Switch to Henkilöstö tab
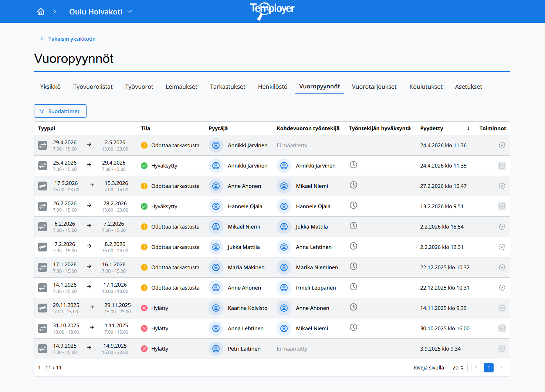The height and width of the screenshot is (392, 545). [x=272, y=87]
